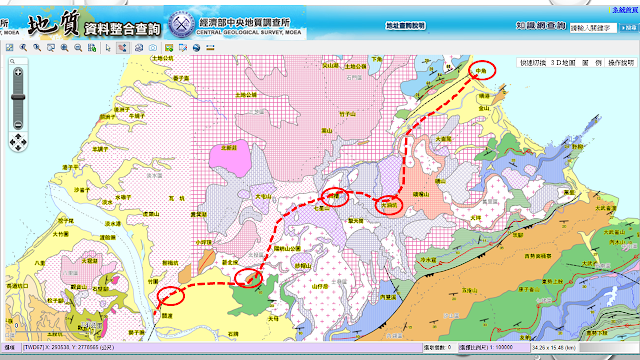Click the magenta 北新莊 area on the map

229,158
